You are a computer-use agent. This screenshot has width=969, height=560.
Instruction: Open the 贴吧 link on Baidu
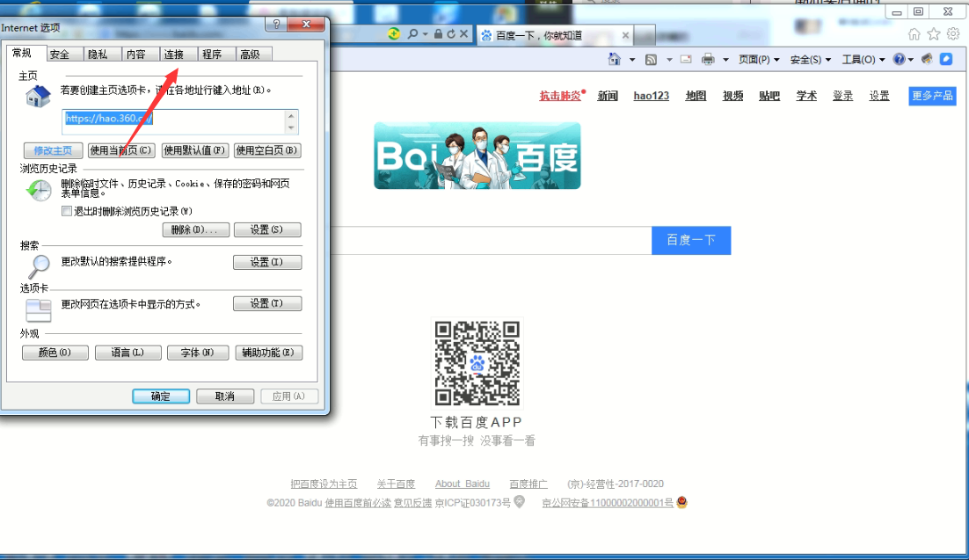769,96
